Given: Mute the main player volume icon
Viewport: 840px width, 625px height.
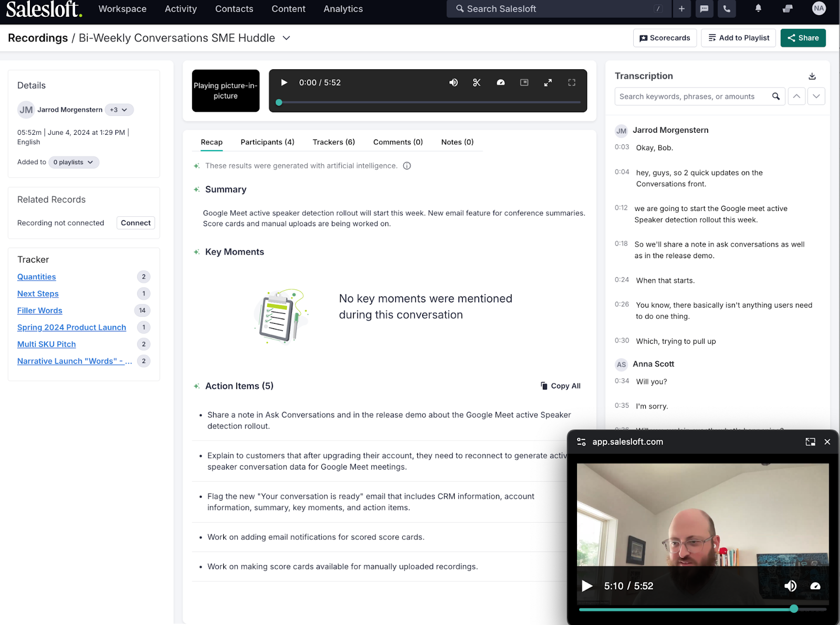Looking at the screenshot, I should (454, 82).
